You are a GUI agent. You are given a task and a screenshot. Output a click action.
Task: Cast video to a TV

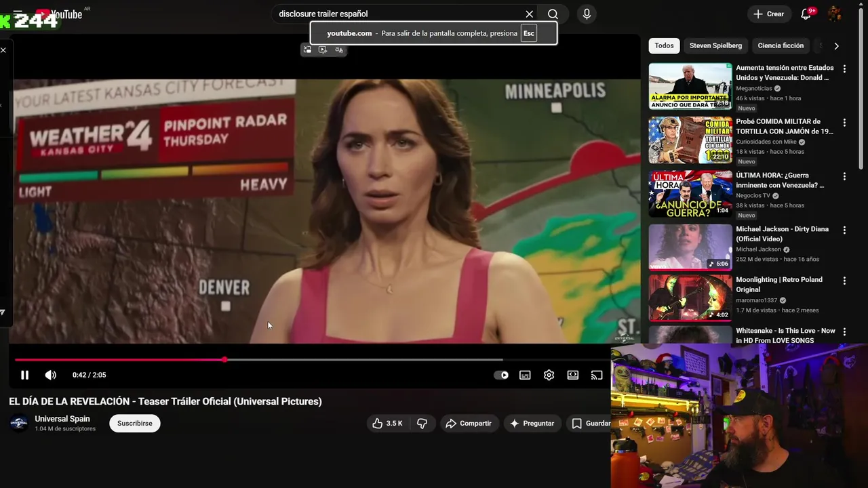[597, 375]
